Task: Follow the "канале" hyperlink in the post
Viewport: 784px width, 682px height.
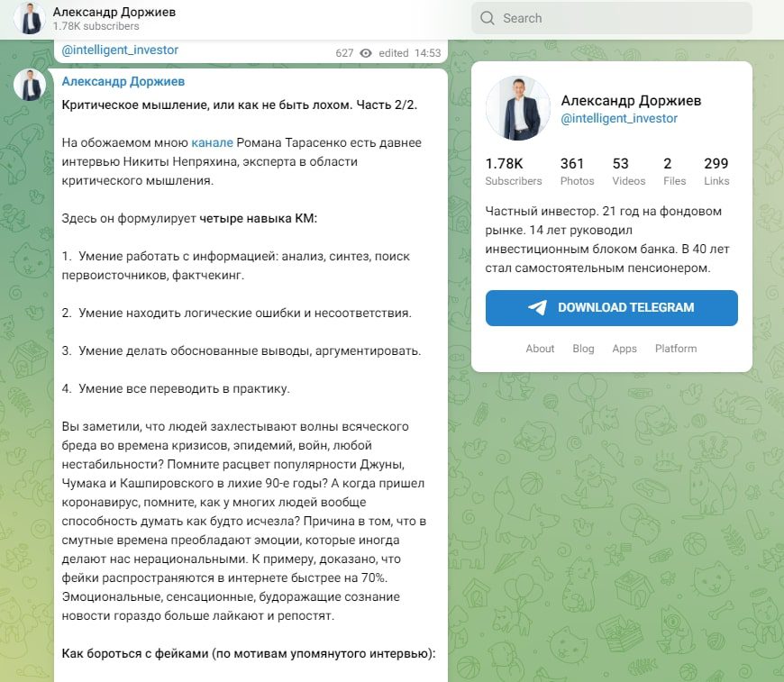Action: coord(212,142)
